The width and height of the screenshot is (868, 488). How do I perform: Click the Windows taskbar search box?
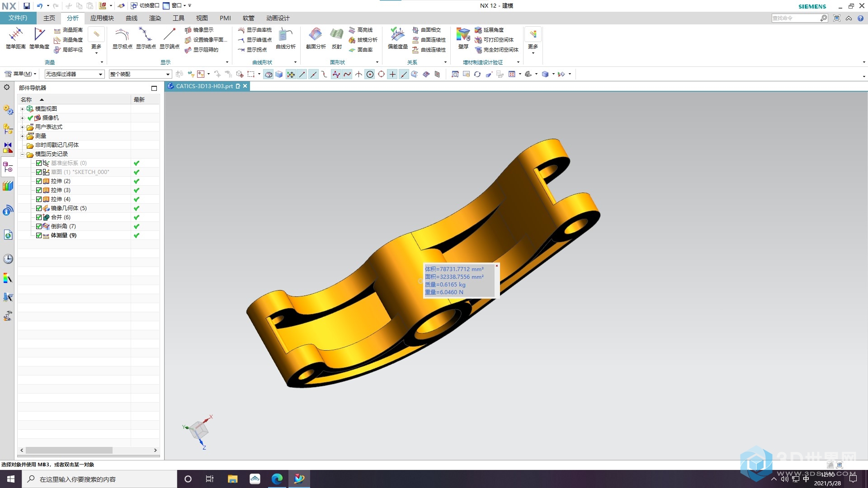point(99,479)
